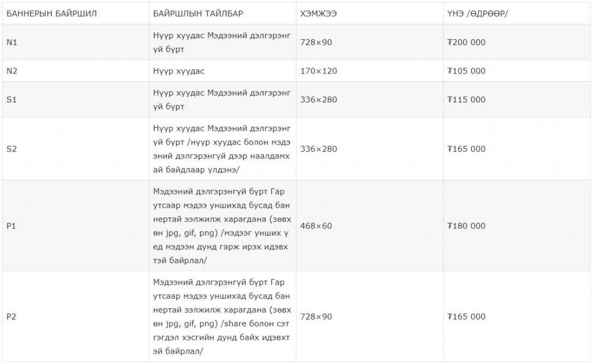
Task: Click the N2 description 'Нүүр хуудас'
Action: 178,71
